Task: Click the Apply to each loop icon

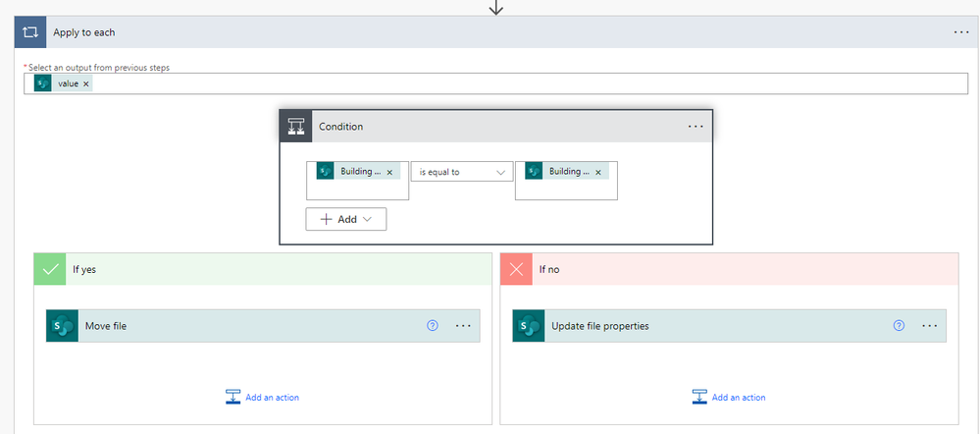Action: click(30, 31)
